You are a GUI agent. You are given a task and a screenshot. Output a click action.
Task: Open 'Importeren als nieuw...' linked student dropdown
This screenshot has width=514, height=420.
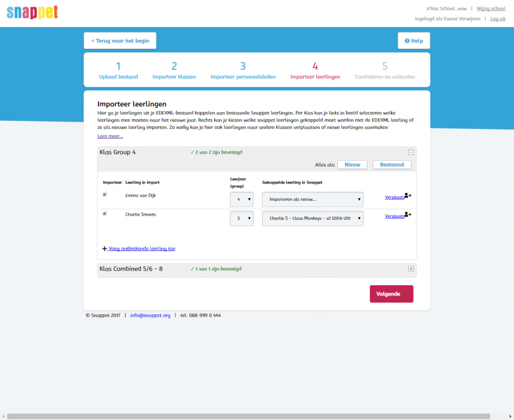(x=312, y=199)
